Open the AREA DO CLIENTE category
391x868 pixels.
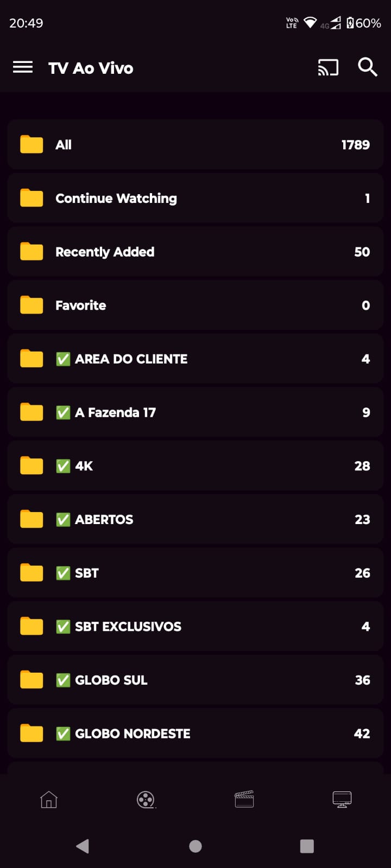195,359
